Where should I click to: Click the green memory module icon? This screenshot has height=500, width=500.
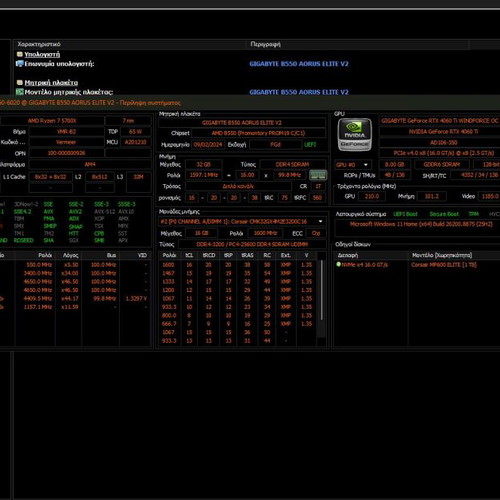(318, 175)
